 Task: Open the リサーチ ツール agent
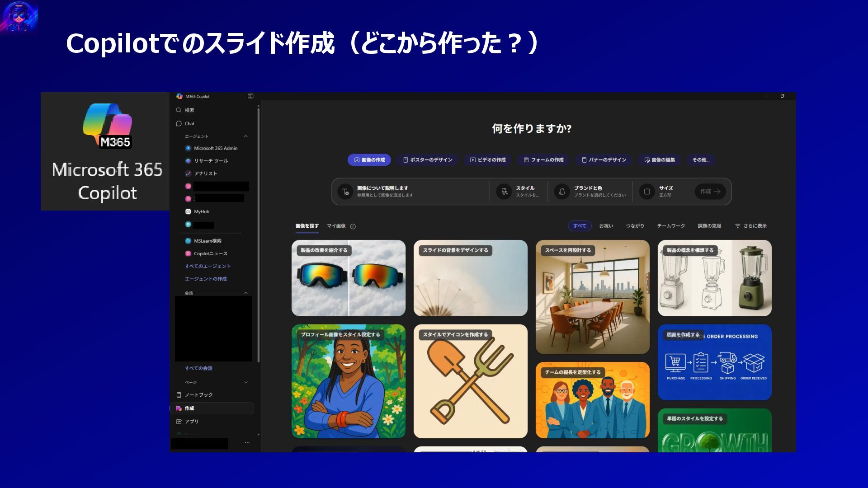[x=212, y=161]
